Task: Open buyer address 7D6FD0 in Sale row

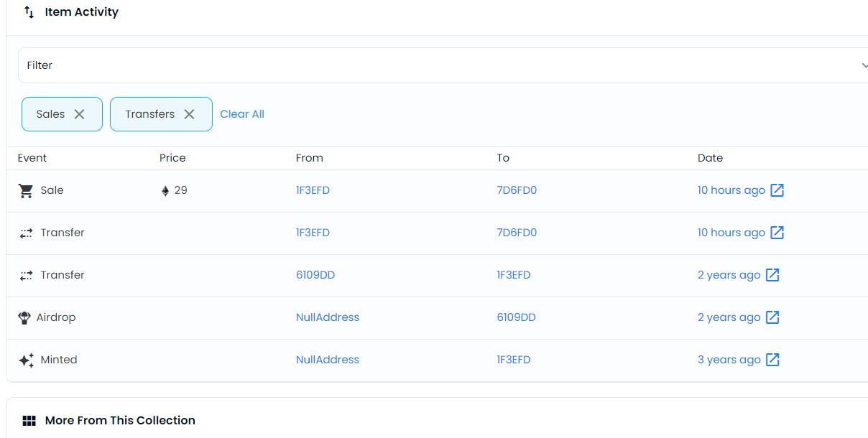Action: pyautogui.click(x=517, y=190)
